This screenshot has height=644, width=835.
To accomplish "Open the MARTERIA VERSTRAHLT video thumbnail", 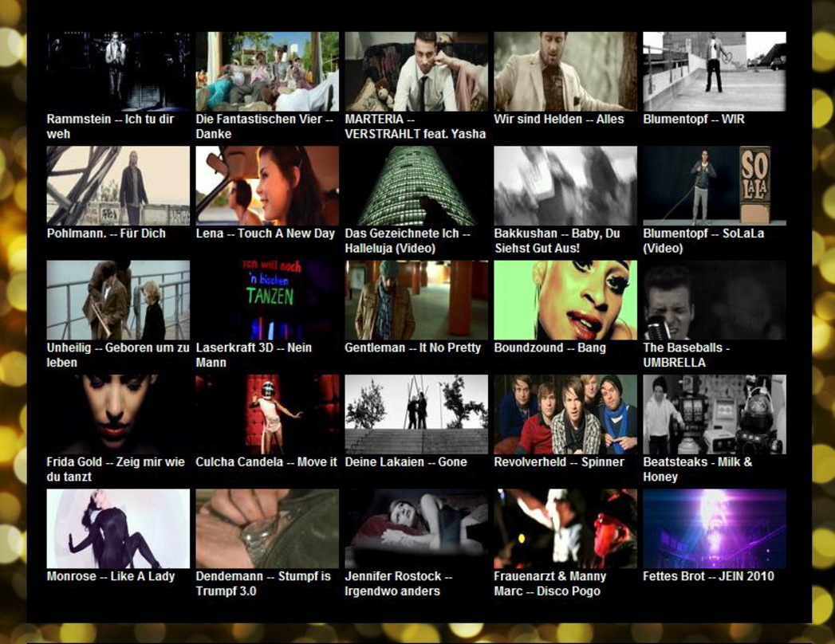I will [416, 71].
